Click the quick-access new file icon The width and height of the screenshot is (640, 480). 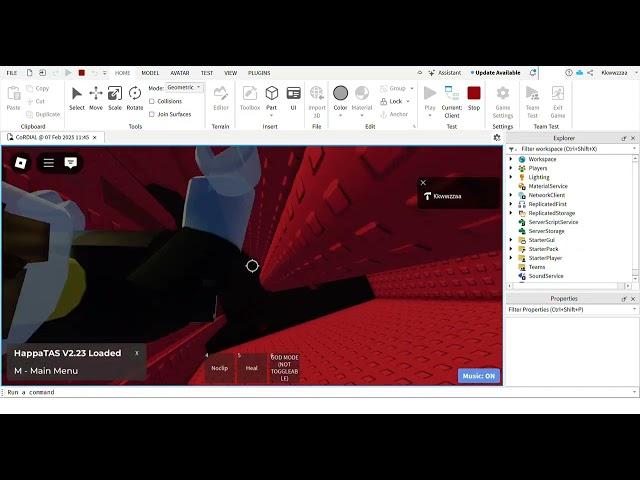pyautogui.click(x=29, y=73)
